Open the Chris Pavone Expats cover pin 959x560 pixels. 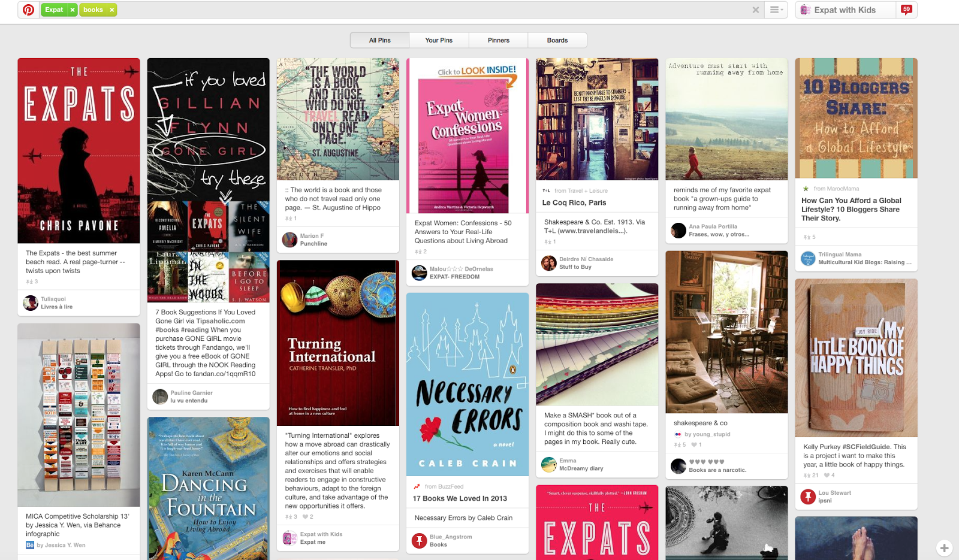(79, 150)
